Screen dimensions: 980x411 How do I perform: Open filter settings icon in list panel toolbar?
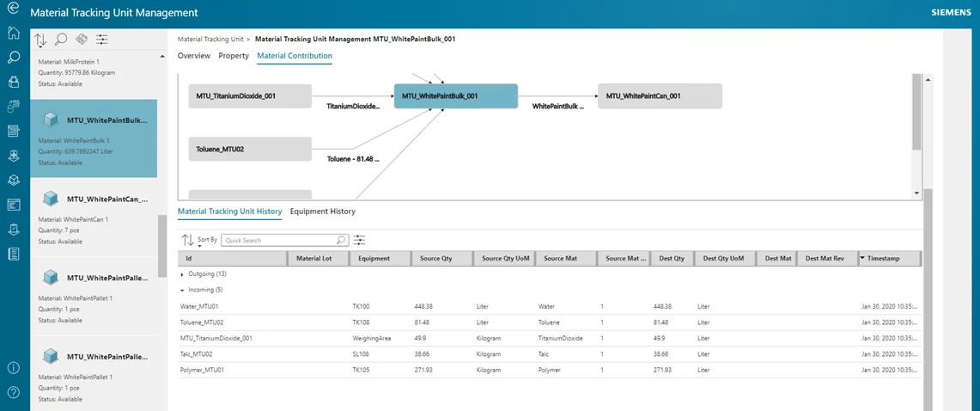point(102,40)
